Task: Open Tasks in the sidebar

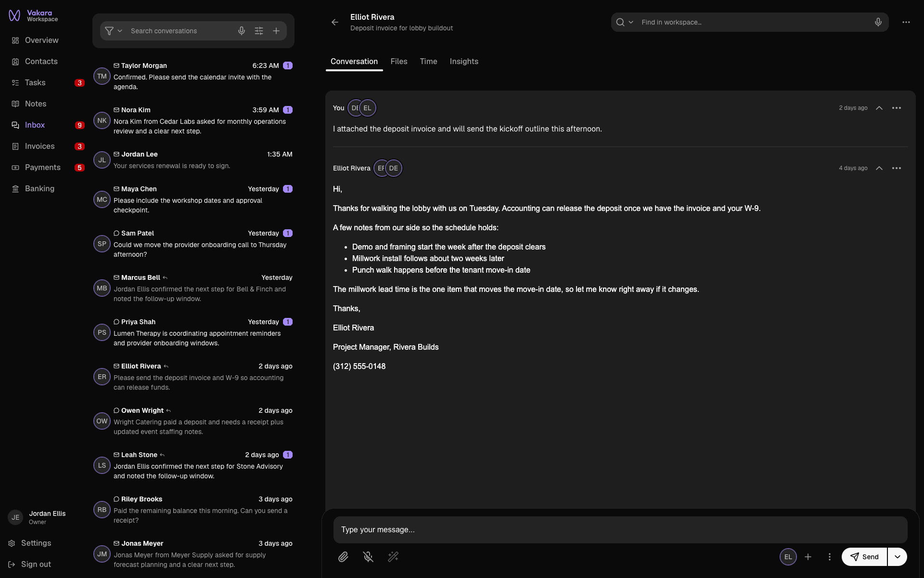Action: coord(46,83)
